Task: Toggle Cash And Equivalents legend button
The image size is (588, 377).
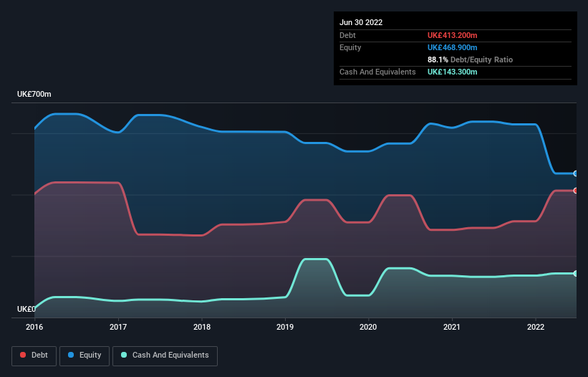Action: [165, 355]
